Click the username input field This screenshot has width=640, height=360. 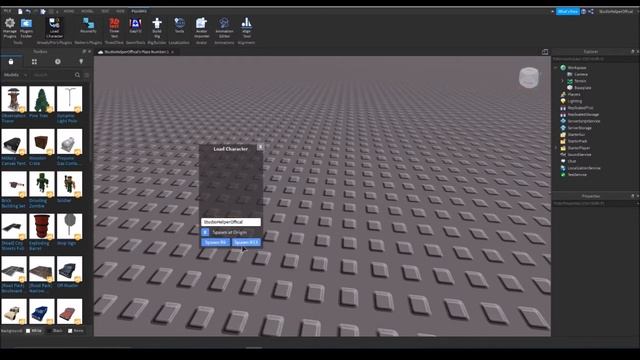[231, 222]
